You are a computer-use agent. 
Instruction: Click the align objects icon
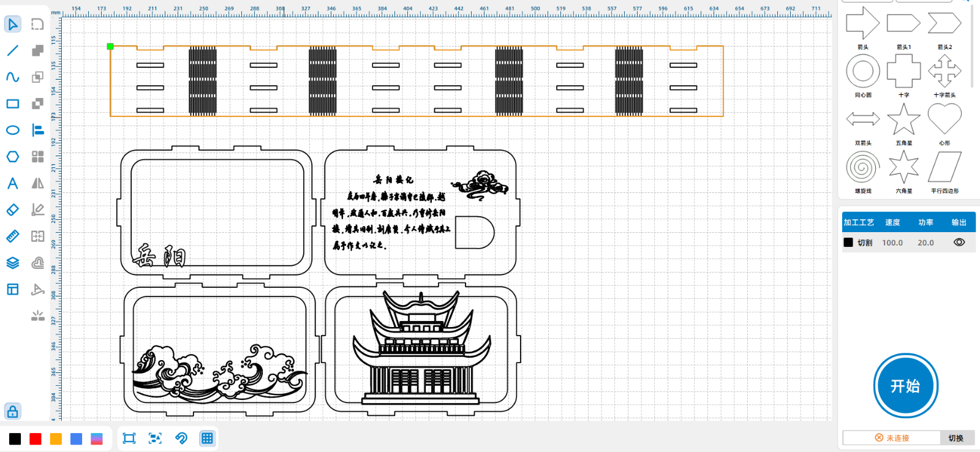[x=38, y=130]
